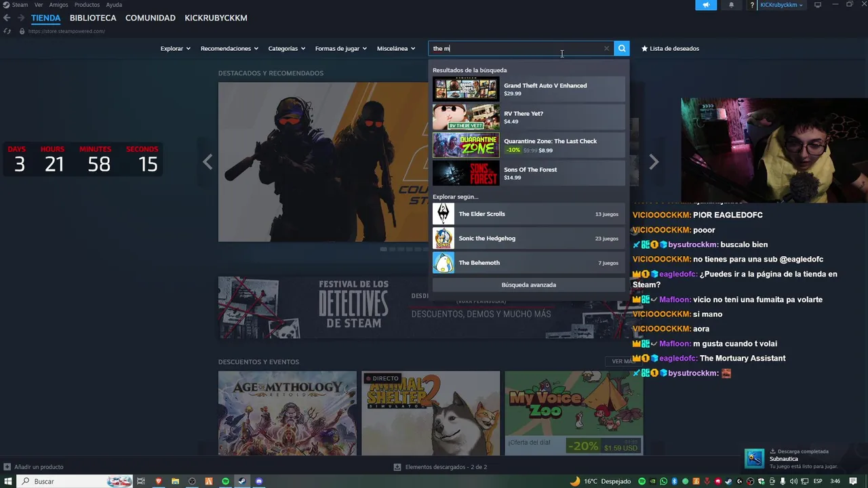Open weather widget 16°C Despejado
The height and width of the screenshot is (488, 868).
[x=600, y=481]
